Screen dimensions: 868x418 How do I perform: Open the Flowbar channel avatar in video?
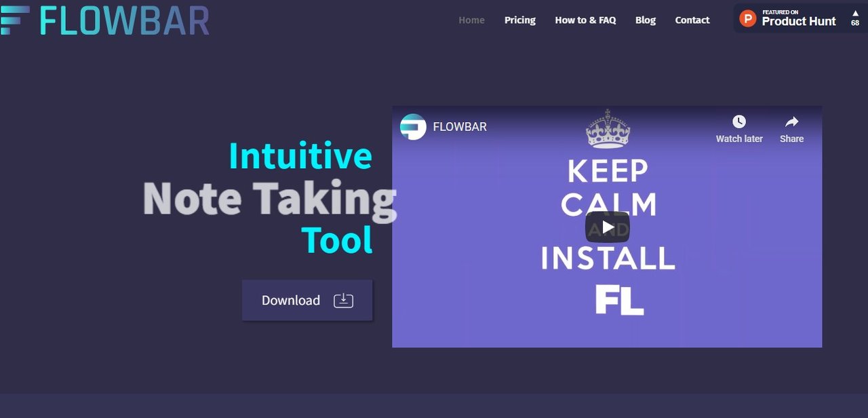(413, 127)
